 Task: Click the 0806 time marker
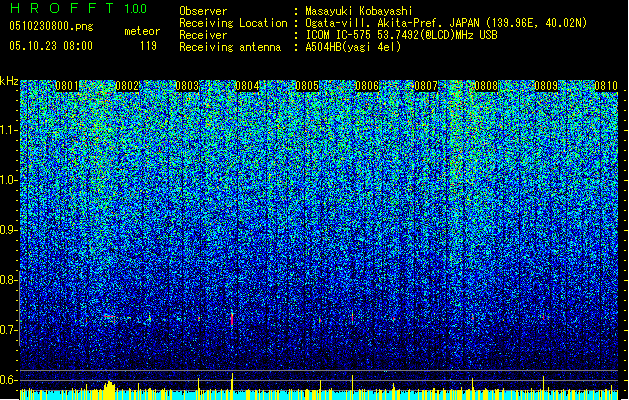click(367, 86)
